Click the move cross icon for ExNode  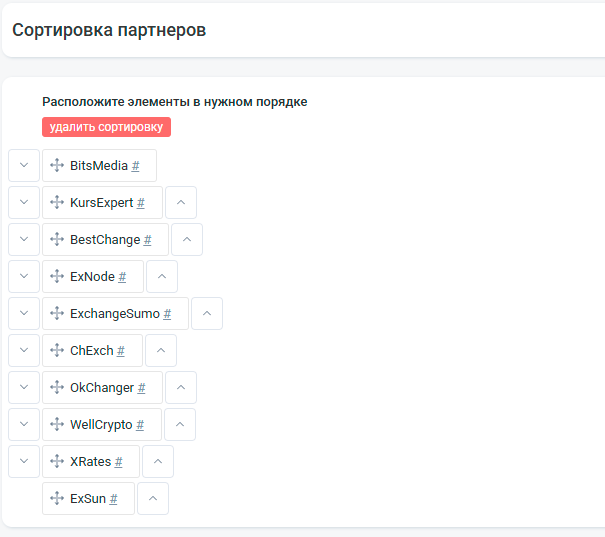(57, 276)
